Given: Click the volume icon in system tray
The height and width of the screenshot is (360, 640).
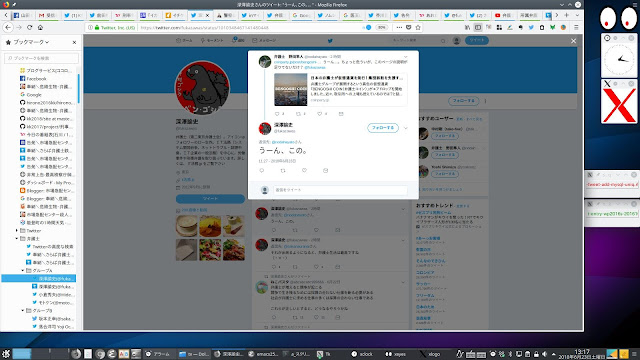Looking at the screenshot, I should (x=544, y=354).
